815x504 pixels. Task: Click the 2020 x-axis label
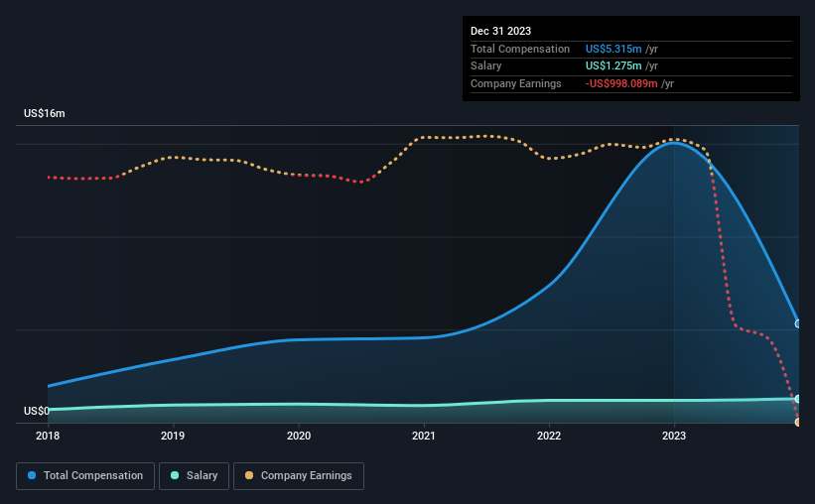tap(299, 436)
